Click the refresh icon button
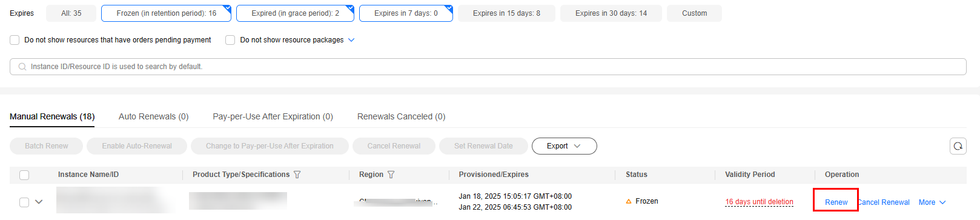980x220 pixels. 958,146
